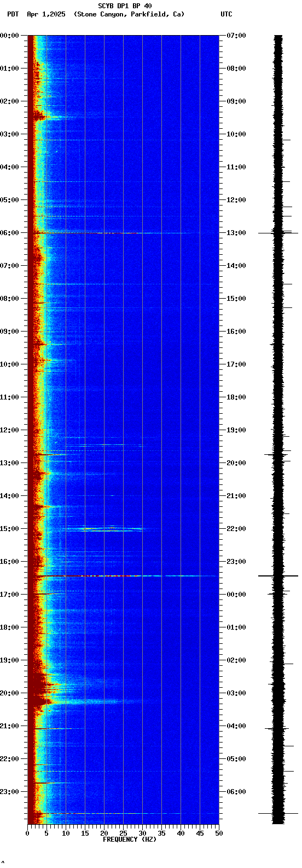Click the PDT '06:00' time label
This screenshot has width=302, height=868.
click(9, 233)
